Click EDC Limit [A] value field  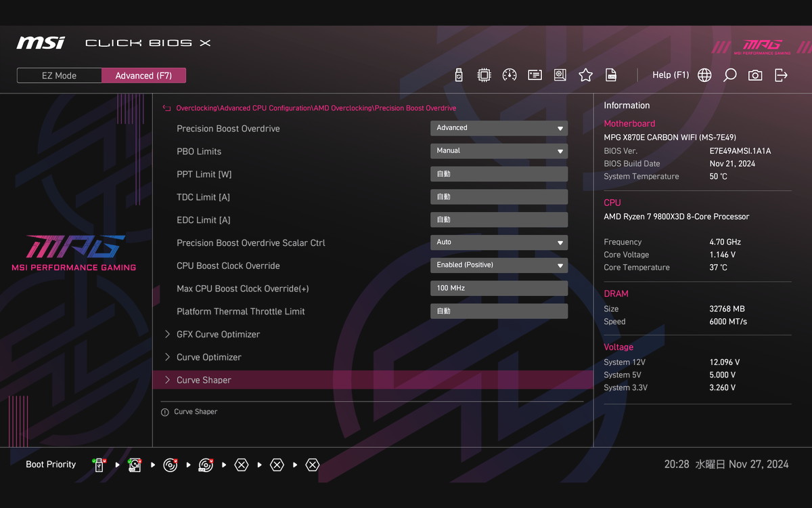tap(499, 220)
